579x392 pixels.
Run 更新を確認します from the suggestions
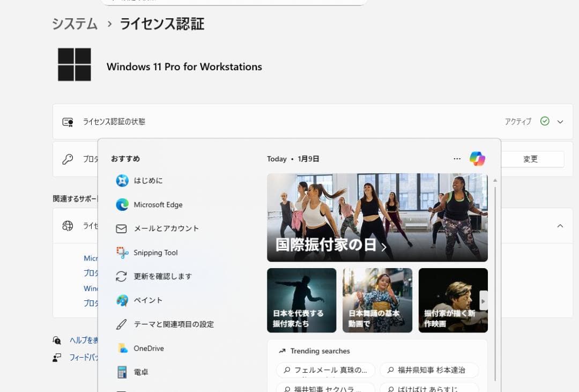(x=164, y=276)
